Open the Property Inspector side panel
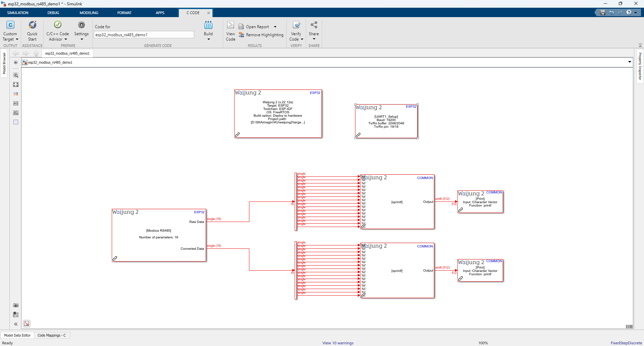Viewport: 644px width, 346px height. point(640,66)
